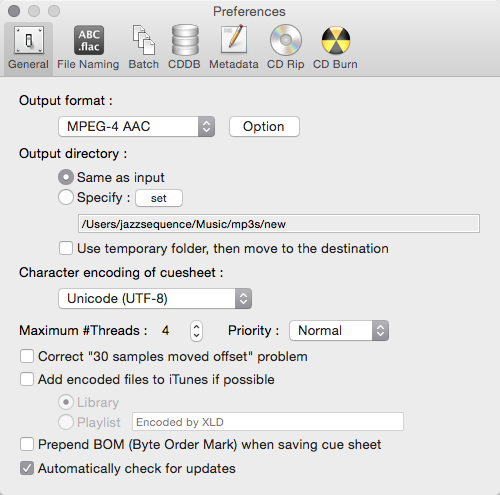Tick Prepend BOM when saving cue sheet
This screenshot has height=495, width=500.
(27, 444)
